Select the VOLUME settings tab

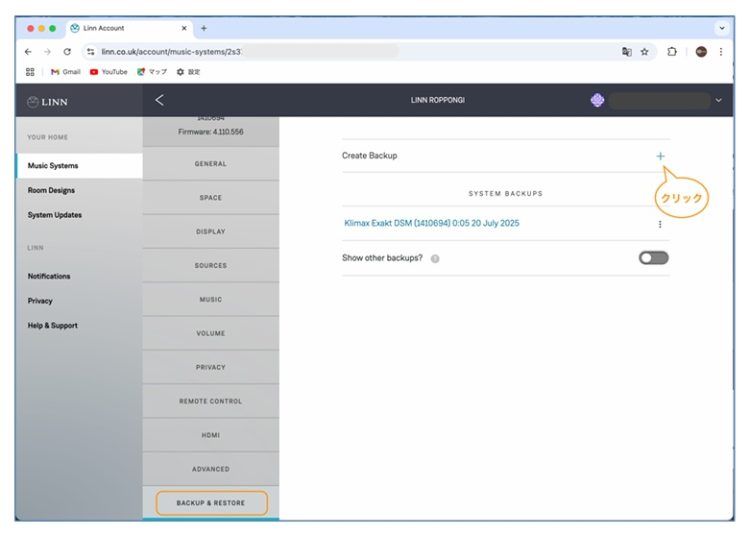210,333
